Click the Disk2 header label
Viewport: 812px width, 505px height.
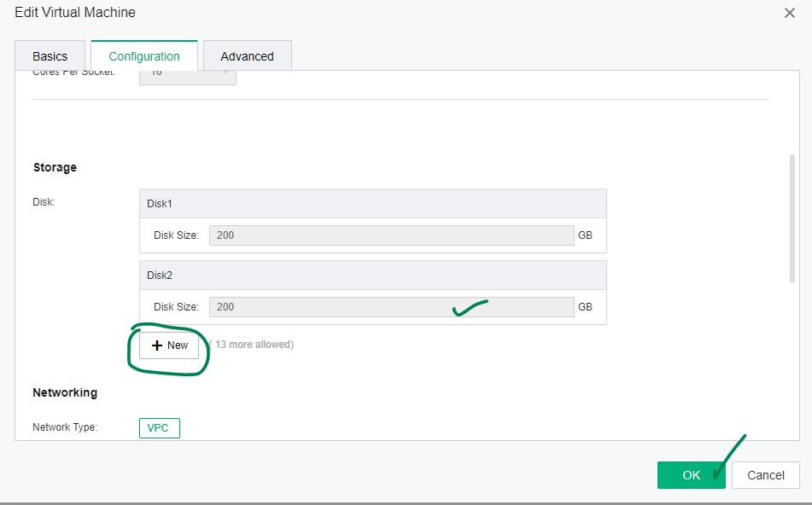click(160, 276)
